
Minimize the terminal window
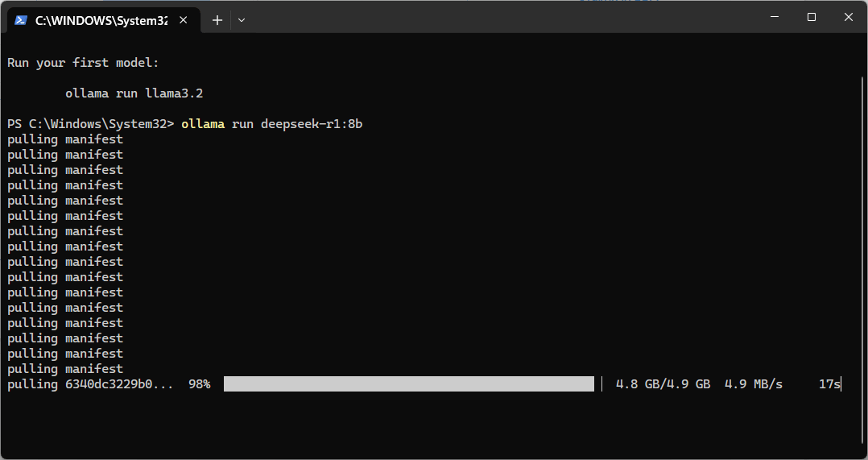[775, 17]
